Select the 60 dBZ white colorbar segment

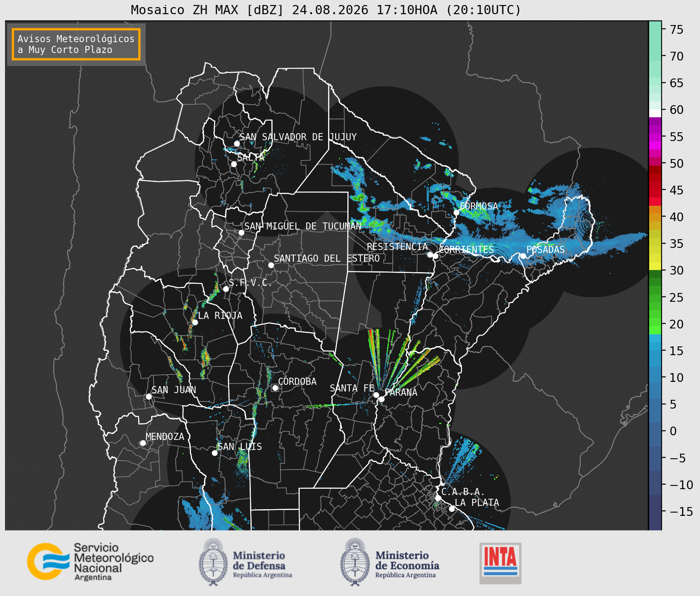655,113
